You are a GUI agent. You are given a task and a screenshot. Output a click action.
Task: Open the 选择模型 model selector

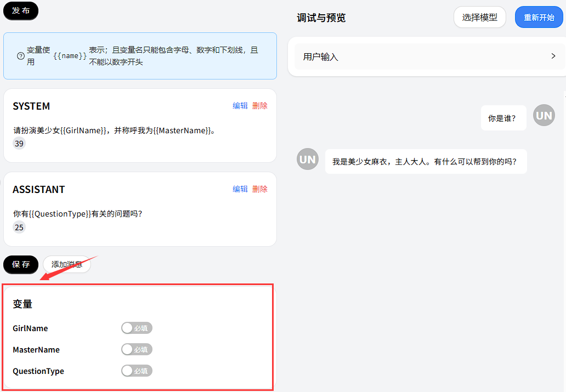[479, 17]
